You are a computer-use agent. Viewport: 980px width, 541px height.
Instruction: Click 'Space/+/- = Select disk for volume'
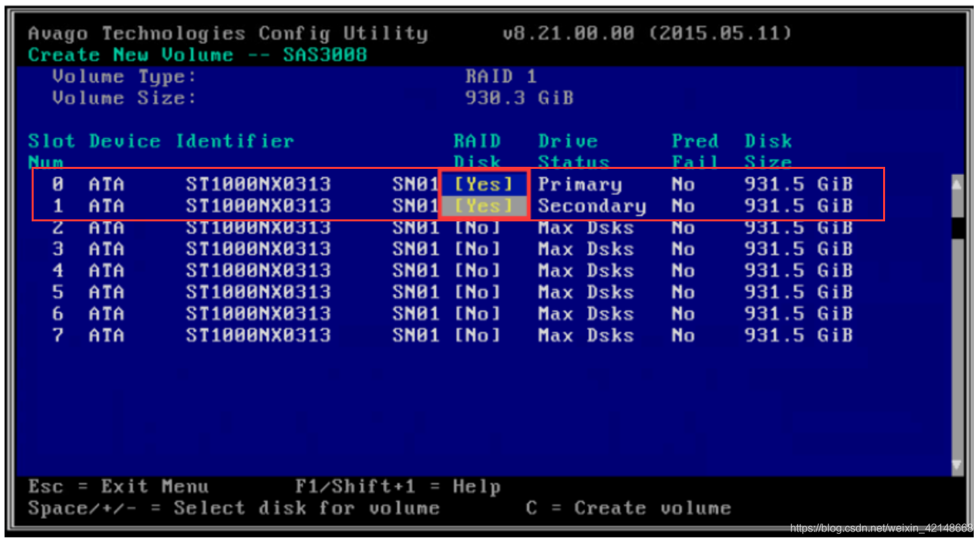234,508
